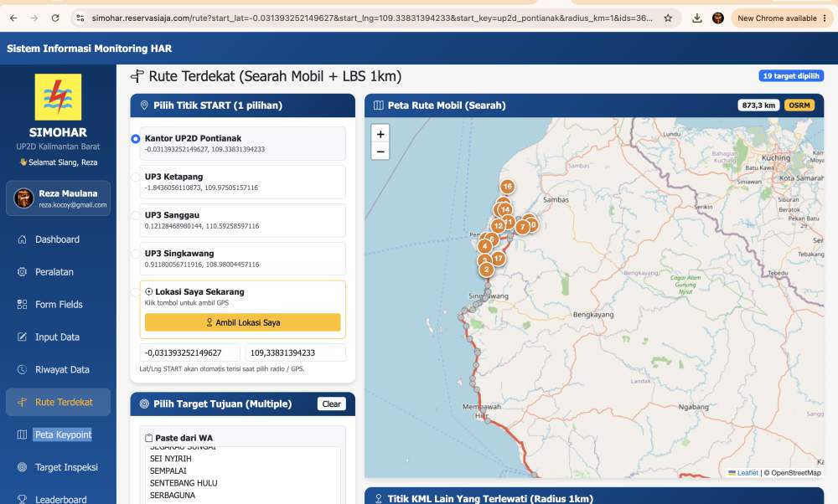Click SENTEBANG HULU in pasted list
This screenshot has width=838, height=504.
184,483
